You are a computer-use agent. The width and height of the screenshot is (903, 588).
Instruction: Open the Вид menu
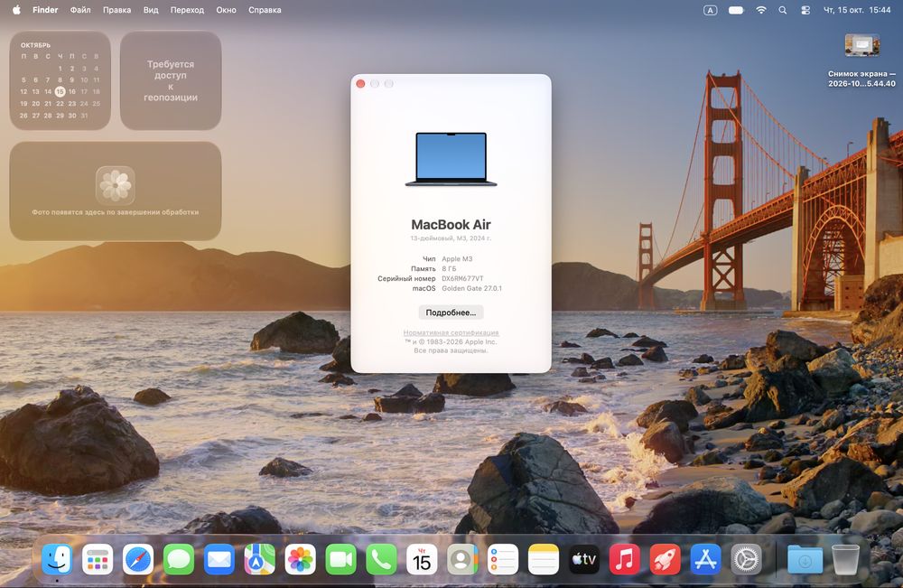151,10
